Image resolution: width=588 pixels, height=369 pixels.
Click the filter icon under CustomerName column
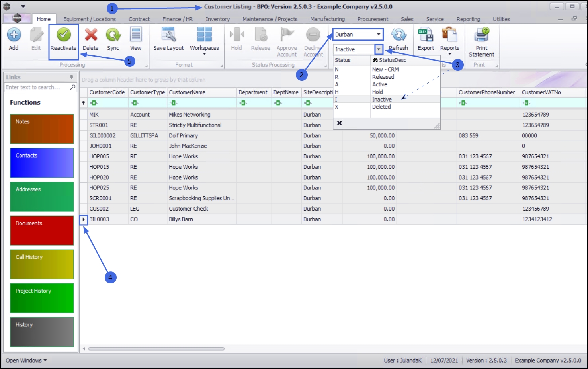(174, 103)
